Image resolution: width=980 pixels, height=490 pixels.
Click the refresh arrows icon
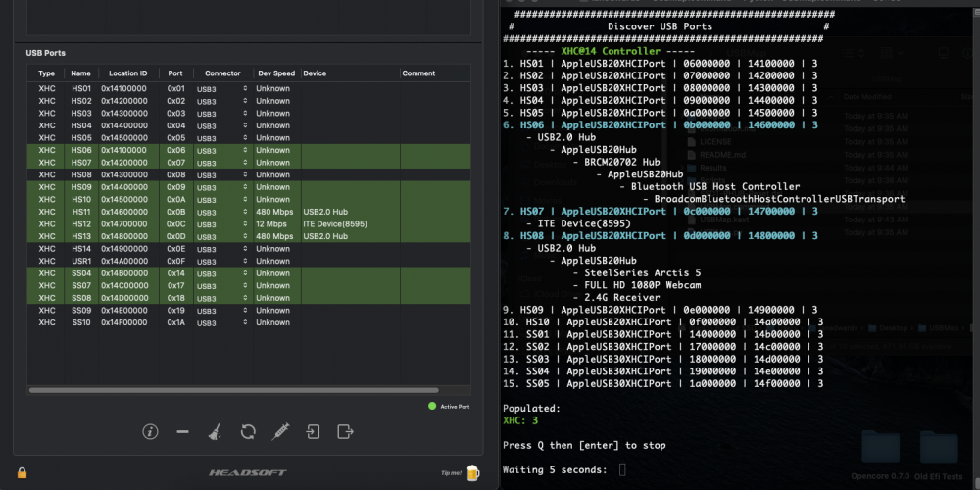coord(248,431)
